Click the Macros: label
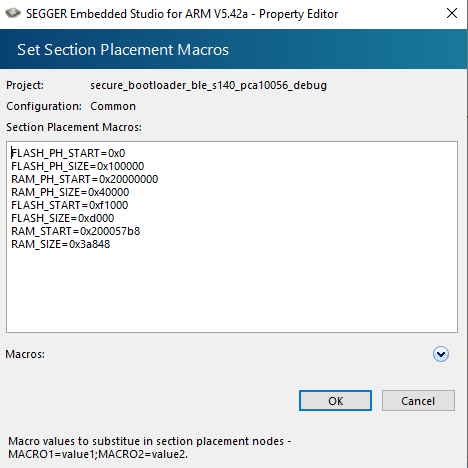 click(25, 354)
